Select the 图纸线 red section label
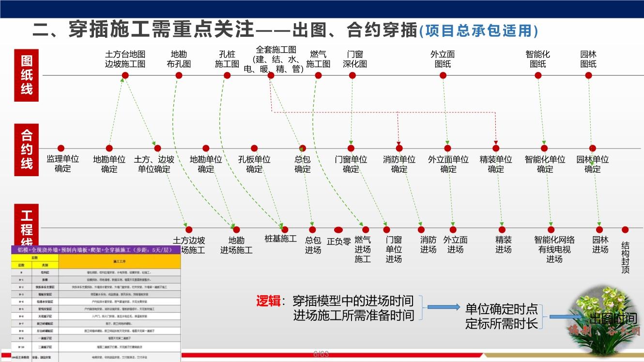Image resolution: width=644 pixels, height=362 pixels. point(26,74)
